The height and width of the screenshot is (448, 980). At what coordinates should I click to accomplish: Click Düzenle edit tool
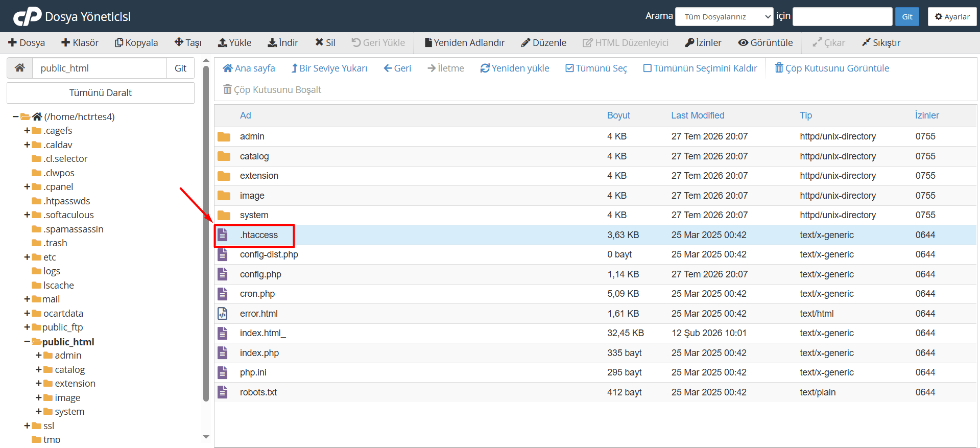tap(544, 42)
